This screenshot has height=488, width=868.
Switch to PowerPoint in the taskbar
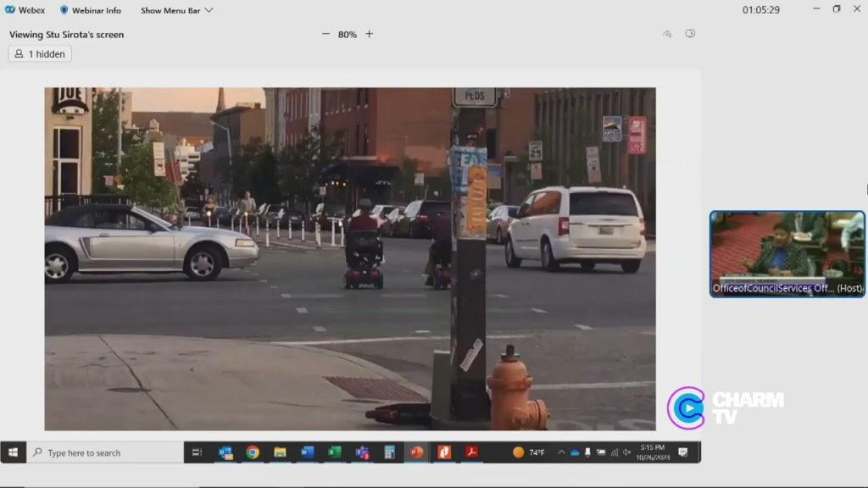417,452
